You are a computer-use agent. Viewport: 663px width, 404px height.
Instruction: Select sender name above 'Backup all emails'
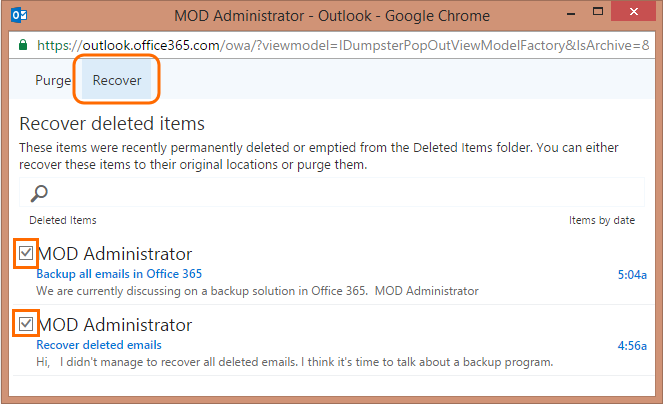click(x=115, y=254)
